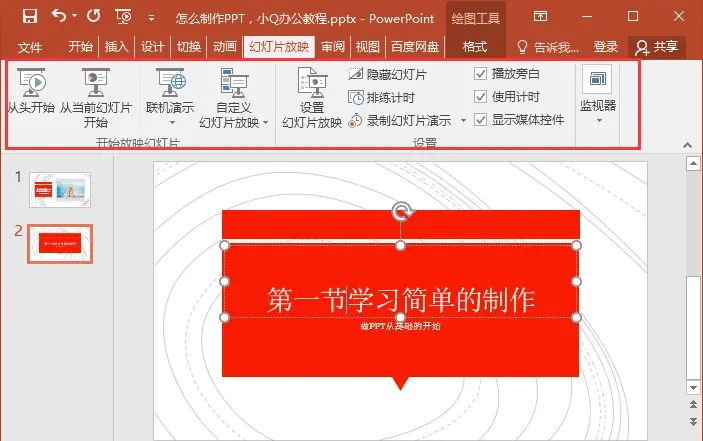This screenshot has height=441, width=703.
Task: Start slideshow from quick access toolbar icon
Action: (123, 17)
